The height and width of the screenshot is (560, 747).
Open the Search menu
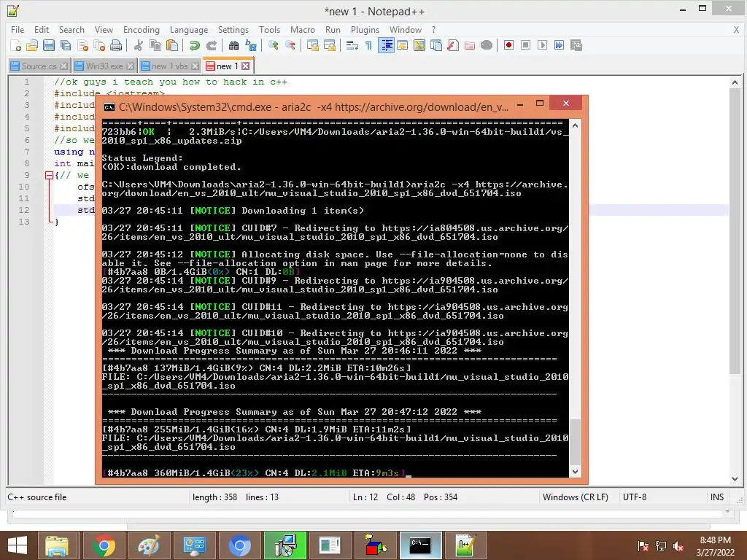click(71, 29)
